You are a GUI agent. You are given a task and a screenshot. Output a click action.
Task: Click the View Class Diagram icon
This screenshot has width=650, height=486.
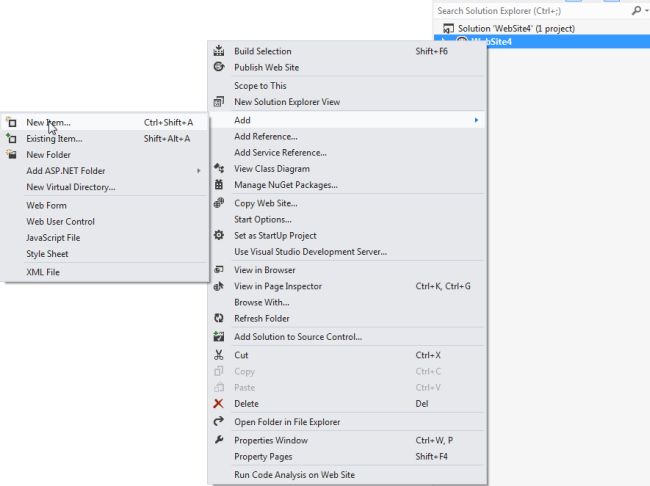coord(219,168)
